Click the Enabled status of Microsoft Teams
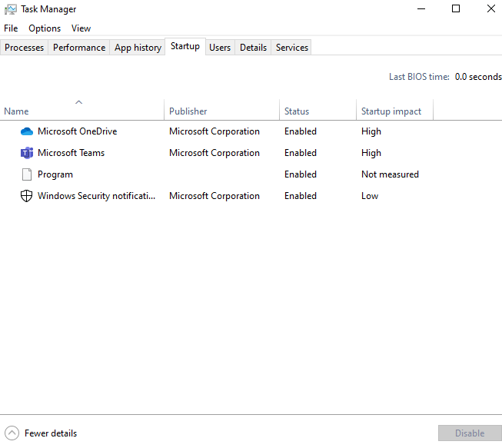502x448 pixels. tap(301, 153)
